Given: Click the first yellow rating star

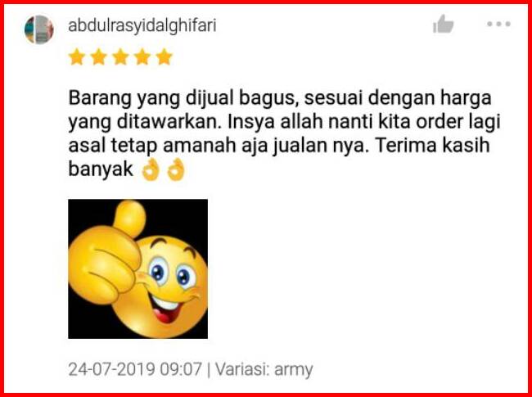Looking at the screenshot, I should click(77, 56).
